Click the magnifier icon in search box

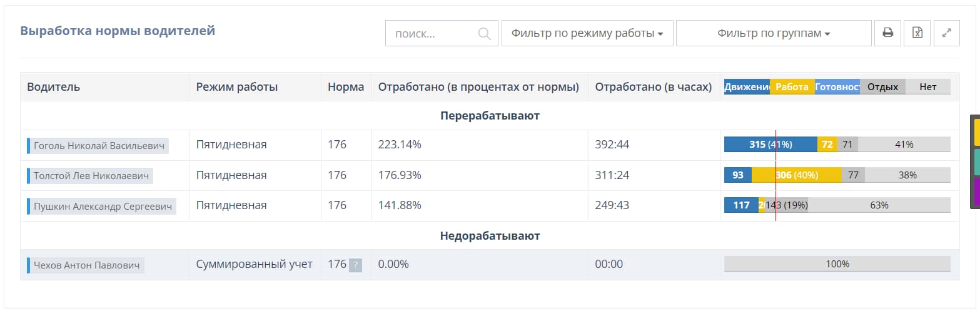[484, 34]
